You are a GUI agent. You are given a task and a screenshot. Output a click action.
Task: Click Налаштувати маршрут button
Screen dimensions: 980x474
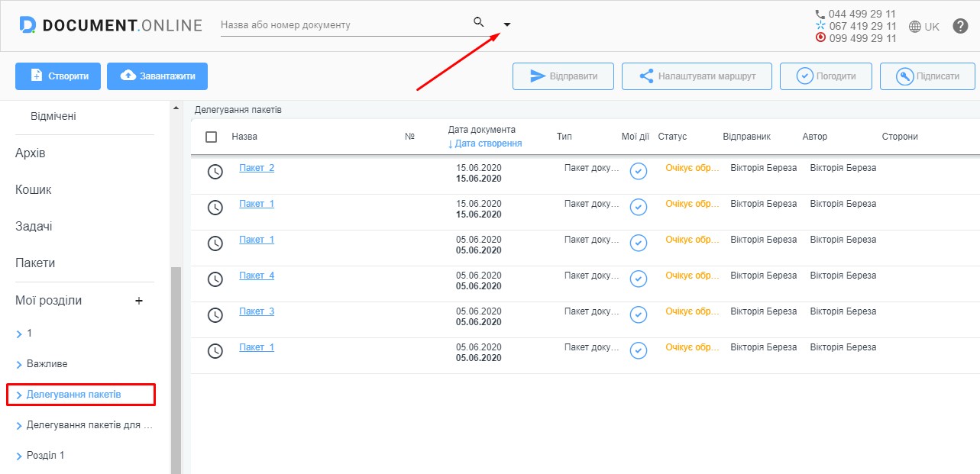(x=697, y=76)
